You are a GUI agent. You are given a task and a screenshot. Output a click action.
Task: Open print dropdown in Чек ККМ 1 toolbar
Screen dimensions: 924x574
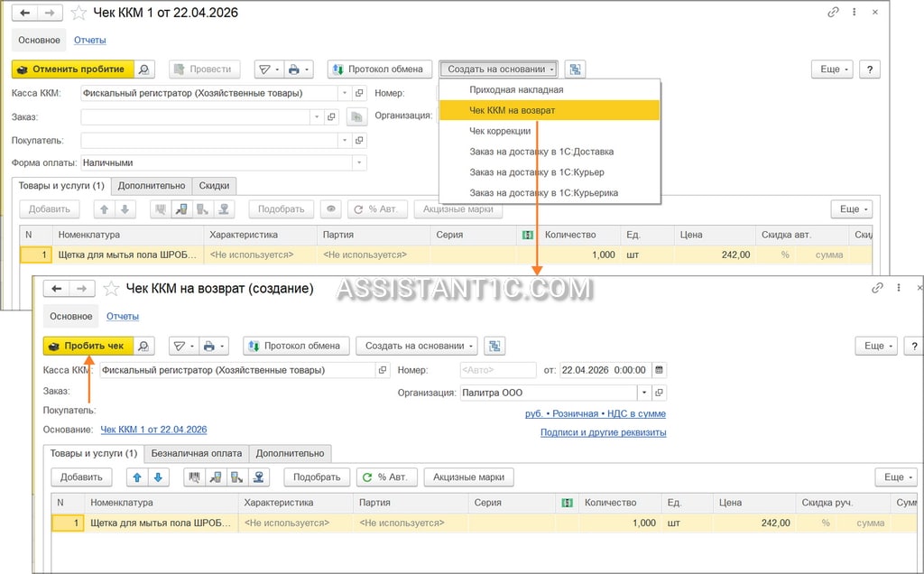(298, 69)
